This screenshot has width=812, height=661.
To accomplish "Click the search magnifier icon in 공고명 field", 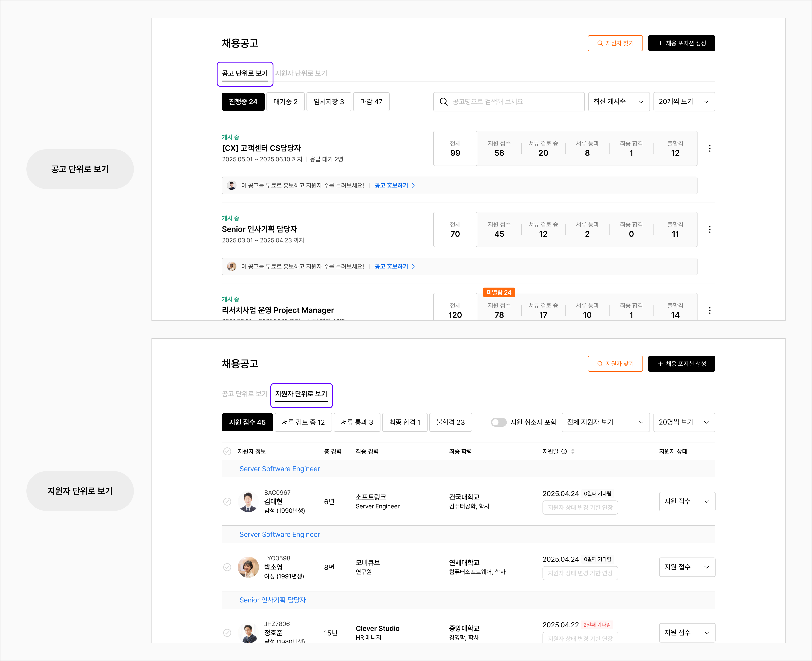I will point(443,102).
